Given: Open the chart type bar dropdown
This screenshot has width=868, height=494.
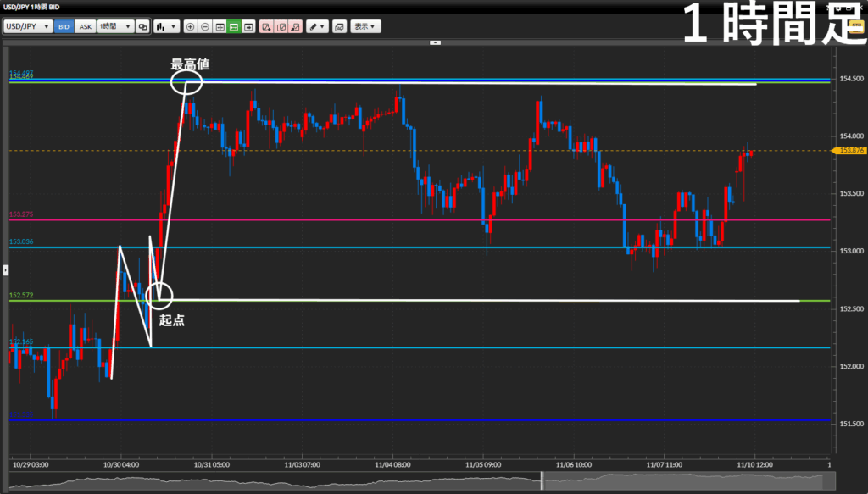Looking at the screenshot, I should (x=165, y=26).
